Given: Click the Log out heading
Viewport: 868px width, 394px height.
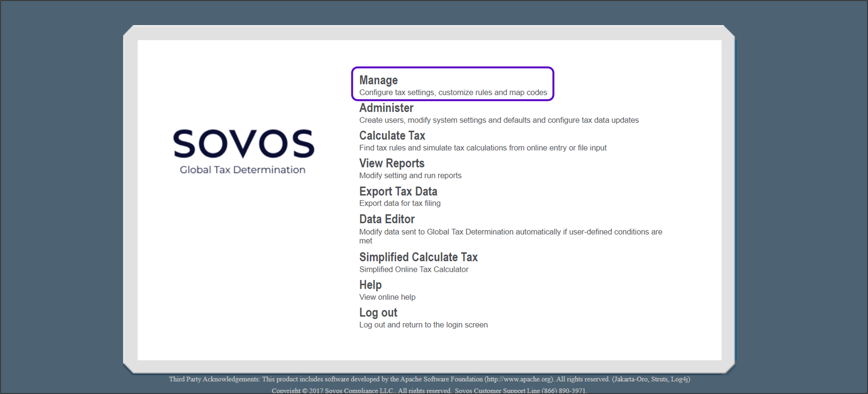Looking at the screenshot, I should (x=378, y=313).
